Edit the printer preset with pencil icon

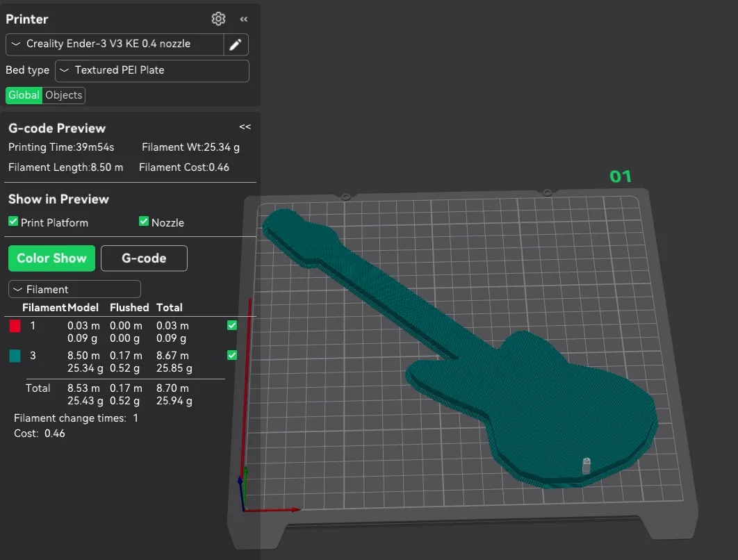point(236,44)
